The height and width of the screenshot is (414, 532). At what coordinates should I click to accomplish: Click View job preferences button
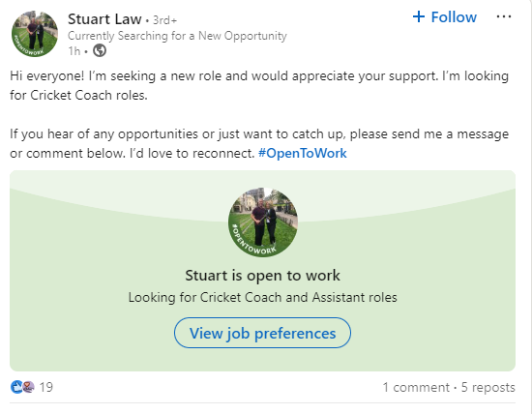(262, 333)
